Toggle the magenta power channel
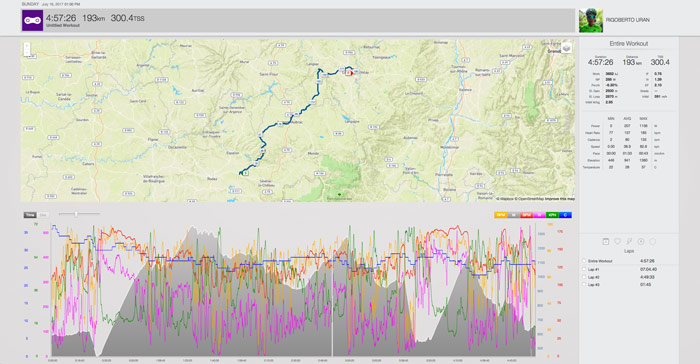 (x=539, y=215)
